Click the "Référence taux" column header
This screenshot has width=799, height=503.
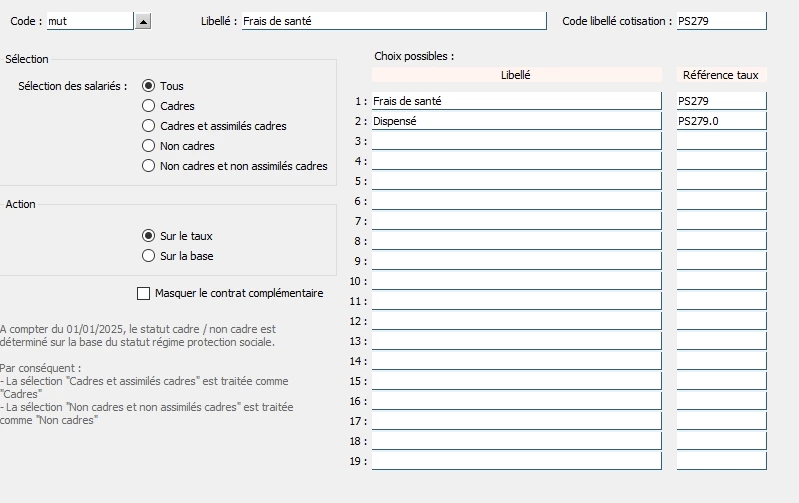pos(721,75)
